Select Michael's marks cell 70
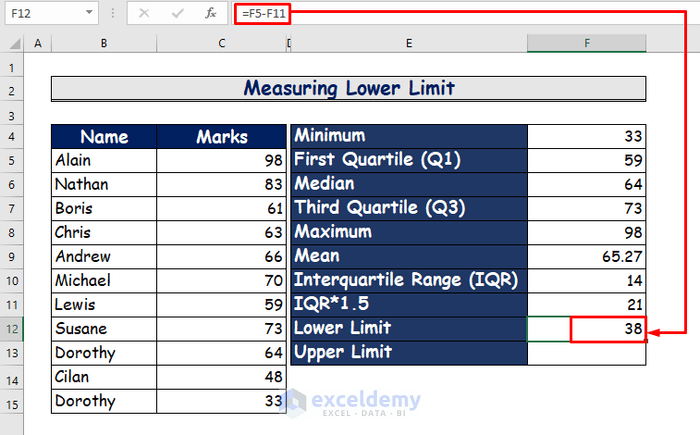The width and height of the screenshot is (700, 435). [221, 281]
